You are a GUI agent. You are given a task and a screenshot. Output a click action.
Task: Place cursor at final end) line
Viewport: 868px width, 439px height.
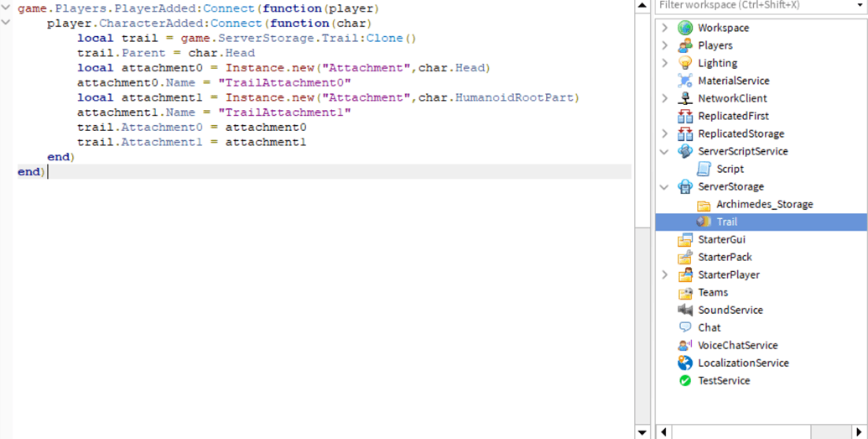pyautogui.click(x=324, y=172)
